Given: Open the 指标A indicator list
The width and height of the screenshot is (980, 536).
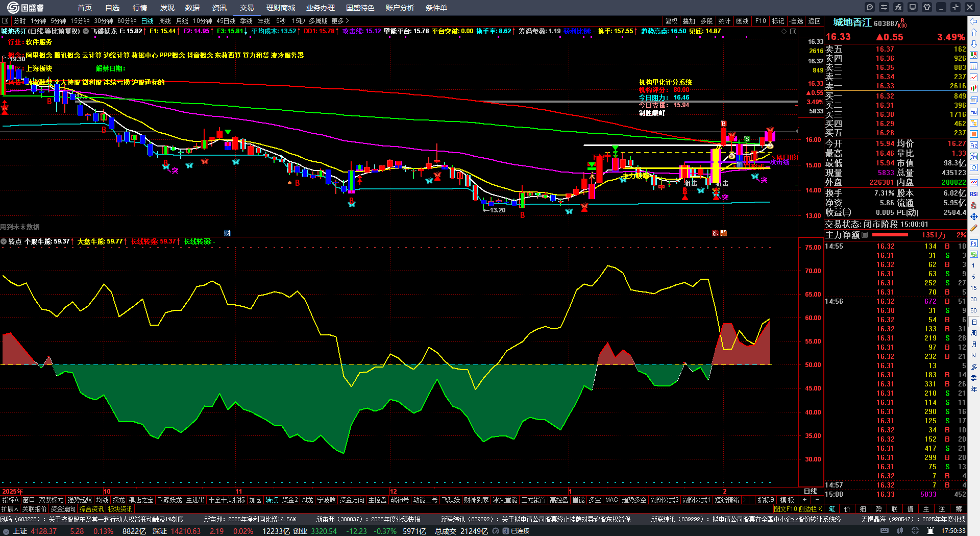Looking at the screenshot, I should pyautogui.click(x=10, y=500).
